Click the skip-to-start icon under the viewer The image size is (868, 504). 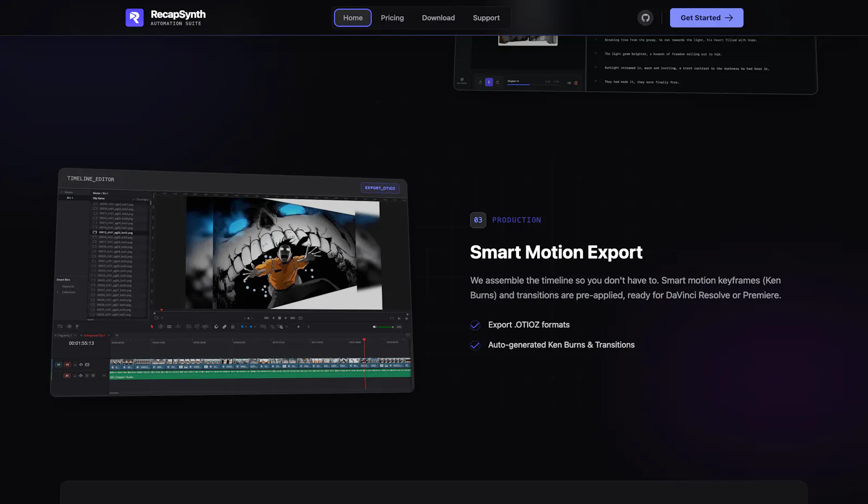[266, 318]
